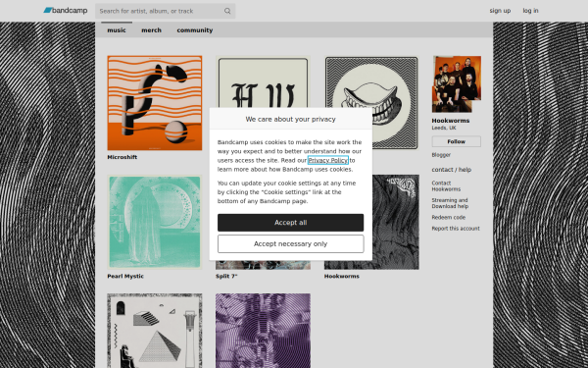Viewport: 588px width, 368px height.
Task: Click the Hookworms album title under cover
Action: (342, 276)
